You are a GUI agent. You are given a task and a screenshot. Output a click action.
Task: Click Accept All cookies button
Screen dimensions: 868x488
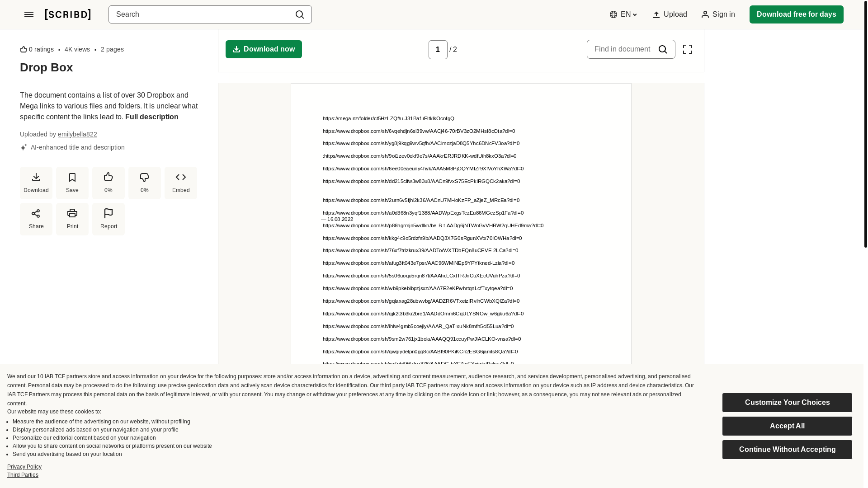(787, 426)
